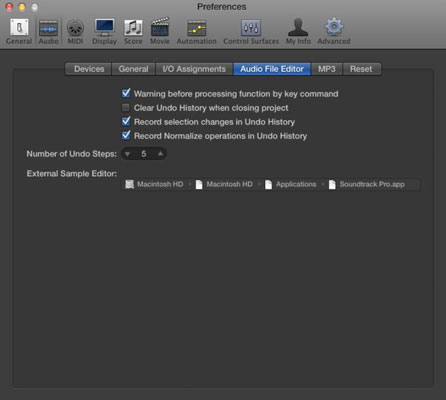Open the MP3 tab
Image resolution: width=446 pixels, height=400 pixels.
tap(326, 69)
